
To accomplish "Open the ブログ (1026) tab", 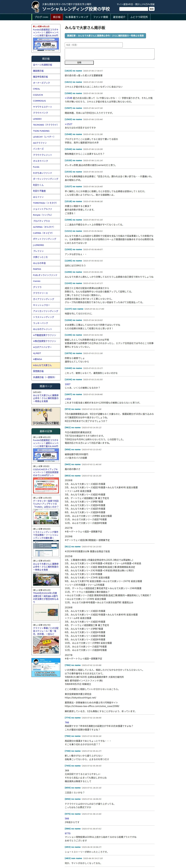I will (41, 17).
